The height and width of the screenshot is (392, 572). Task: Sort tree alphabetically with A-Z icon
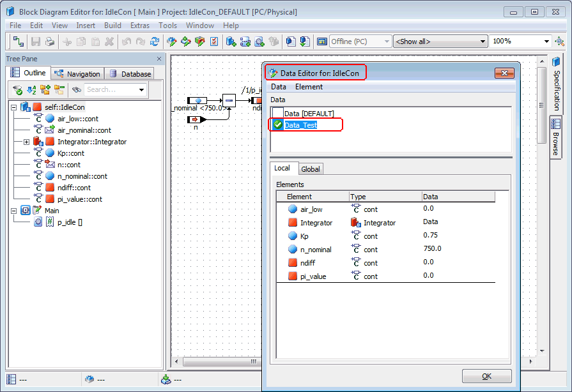31,89
